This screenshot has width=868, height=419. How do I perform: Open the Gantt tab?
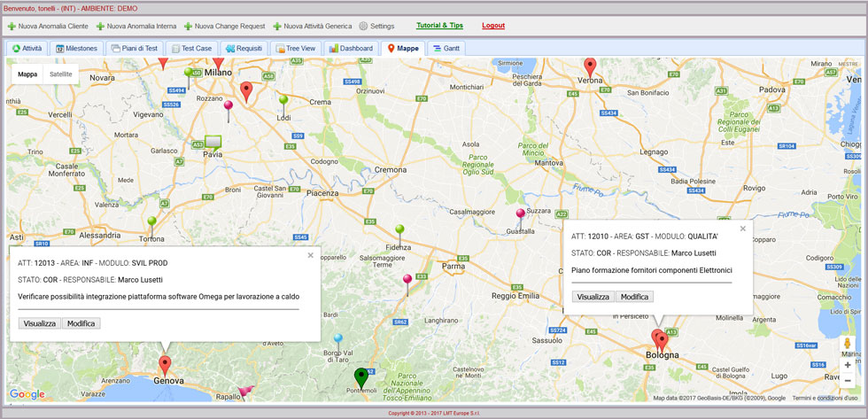tap(446, 48)
